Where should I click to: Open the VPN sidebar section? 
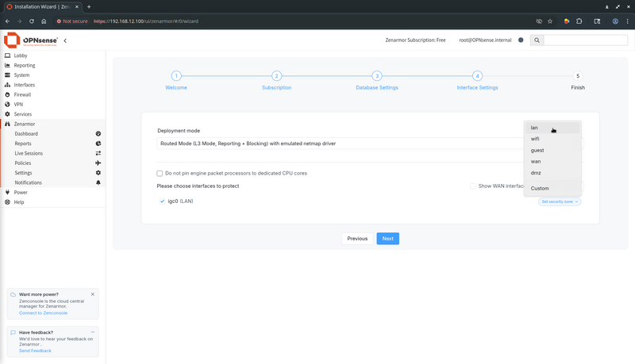[x=18, y=105]
